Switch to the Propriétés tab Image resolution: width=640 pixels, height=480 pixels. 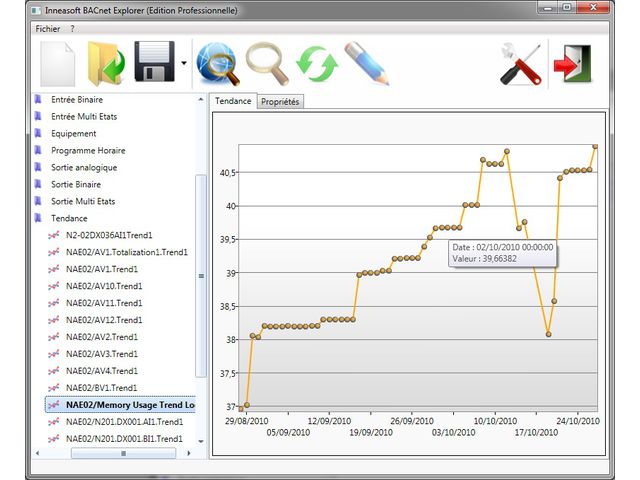(280, 102)
